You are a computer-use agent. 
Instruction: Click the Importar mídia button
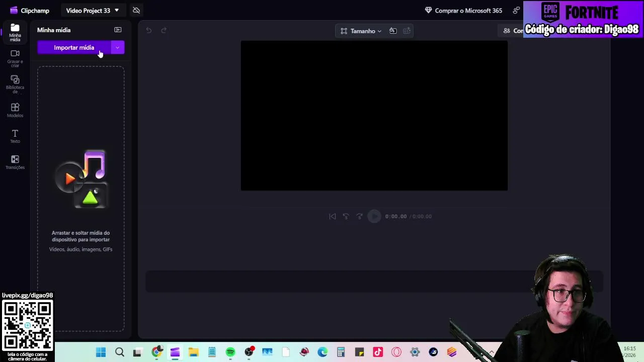point(74,48)
